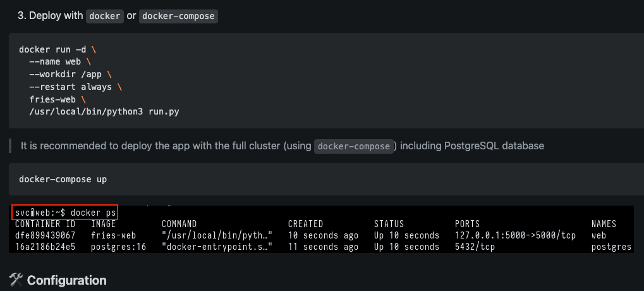
Task: Click the inline "docker" code label in step 3
Action: [105, 16]
